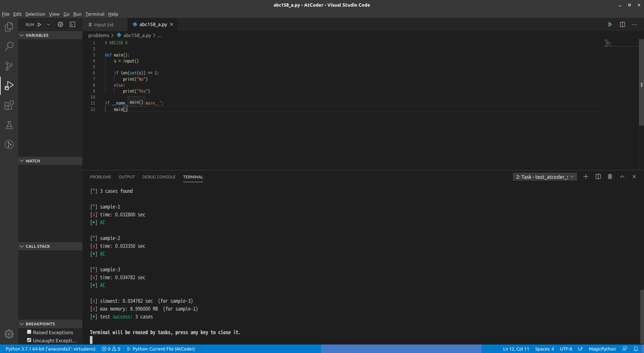Open the Explorer view in the activity bar

tap(9, 26)
